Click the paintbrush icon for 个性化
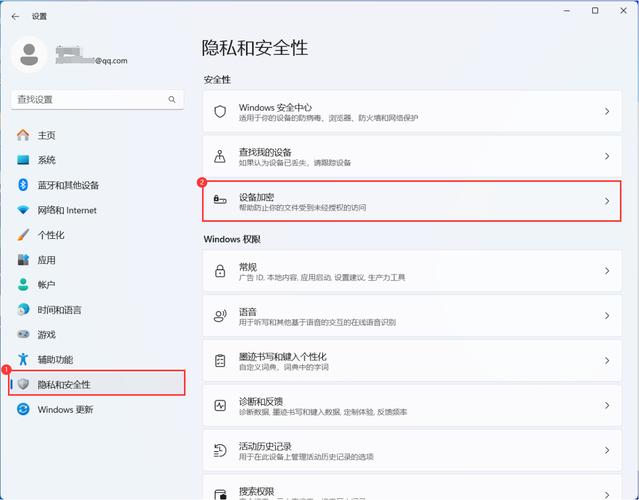Image resolution: width=639 pixels, height=500 pixels. (x=23, y=235)
